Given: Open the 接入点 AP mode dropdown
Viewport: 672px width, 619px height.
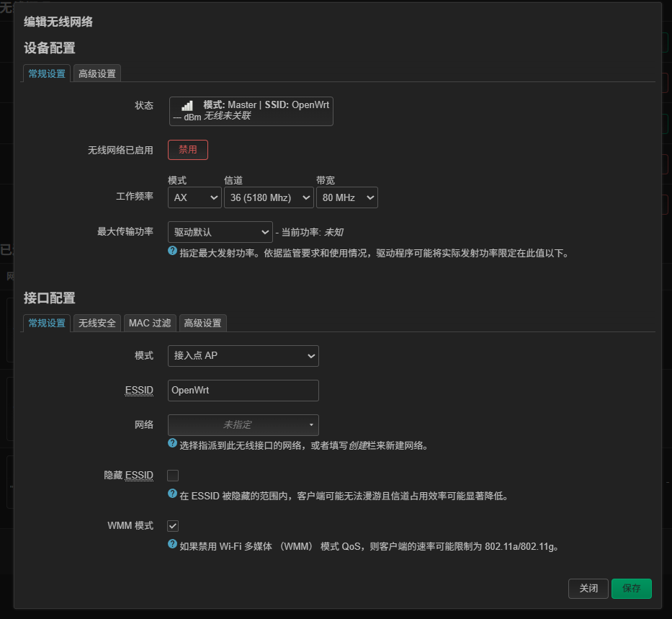Looking at the screenshot, I should tap(243, 356).
